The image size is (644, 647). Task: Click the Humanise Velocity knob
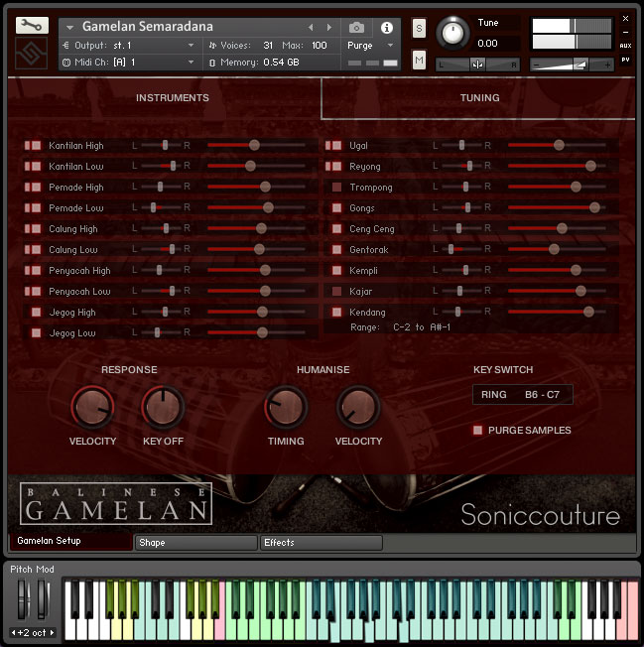[x=358, y=407]
